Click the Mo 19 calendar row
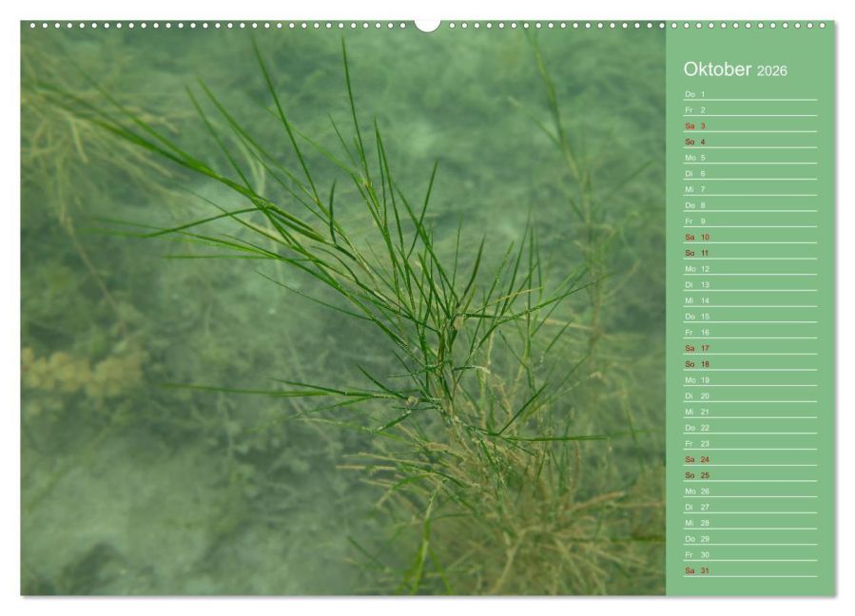Image resolution: width=855 pixels, height=616 pixels. click(x=750, y=380)
